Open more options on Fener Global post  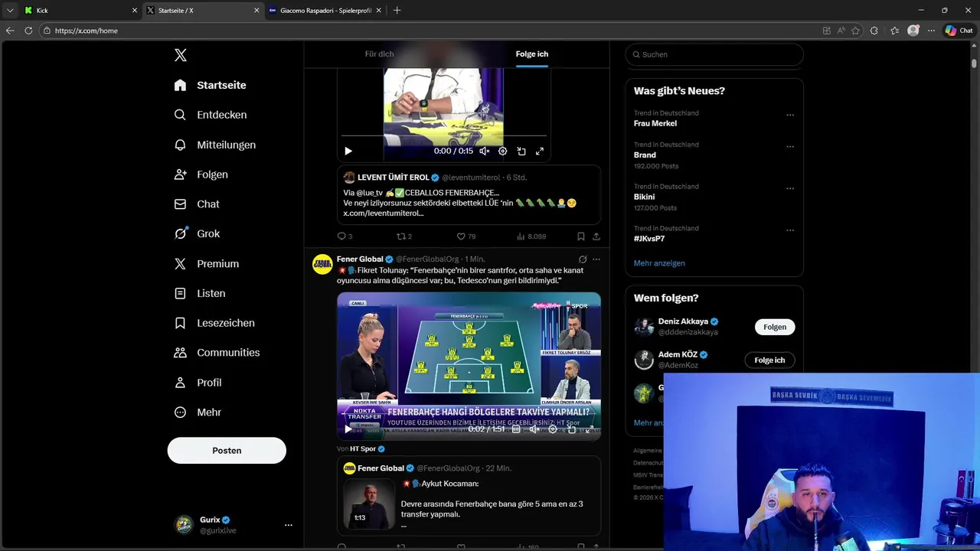pyautogui.click(x=596, y=259)
